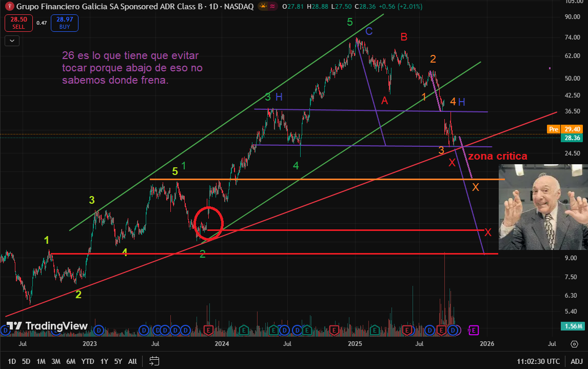This screenshot has height=369, width=588.
Task: Click the Grupo Financiero Galicia symbol logo
Action: (x=9, y=6)
